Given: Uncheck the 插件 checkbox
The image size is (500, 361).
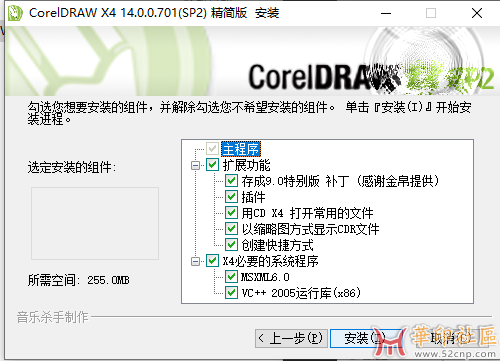Looking at the screenshot, I should tap(231, 197).
